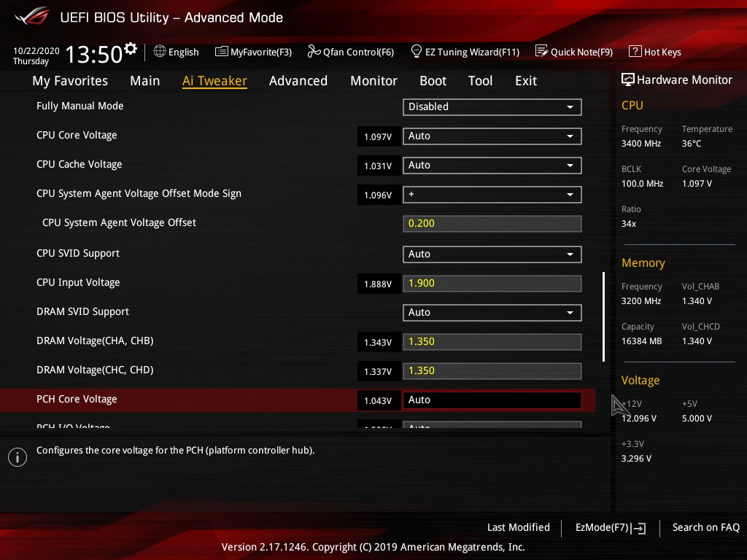
Task: Show the Hot Keys list
Action: [655, 52]
